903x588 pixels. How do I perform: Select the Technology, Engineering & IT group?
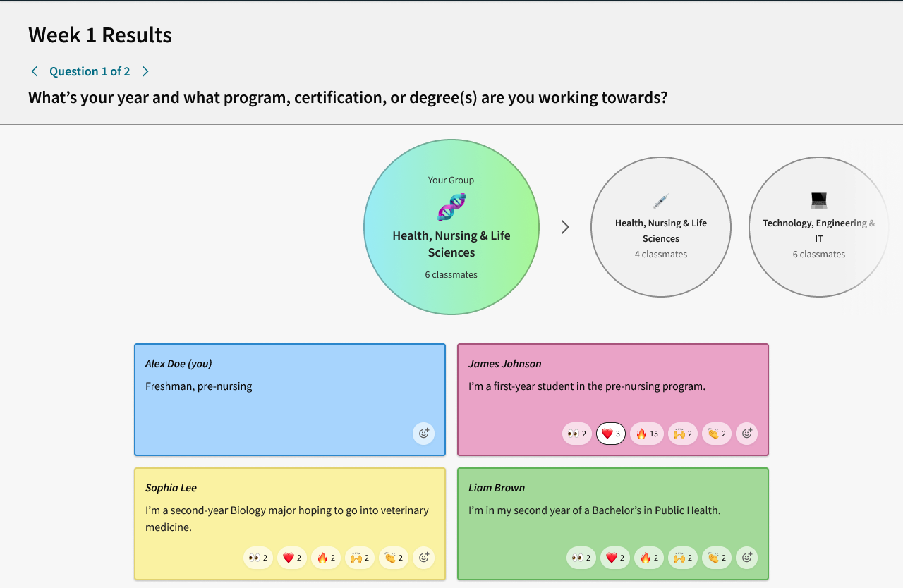pyautogui.click(x=818, y=226)
